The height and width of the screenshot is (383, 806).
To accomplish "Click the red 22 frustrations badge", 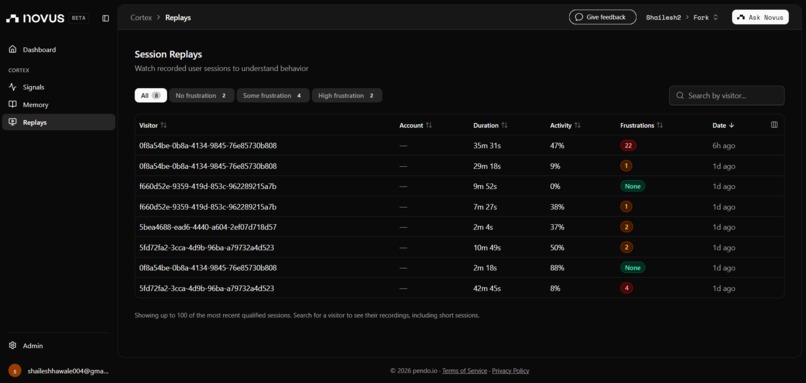I will point(628,145).
